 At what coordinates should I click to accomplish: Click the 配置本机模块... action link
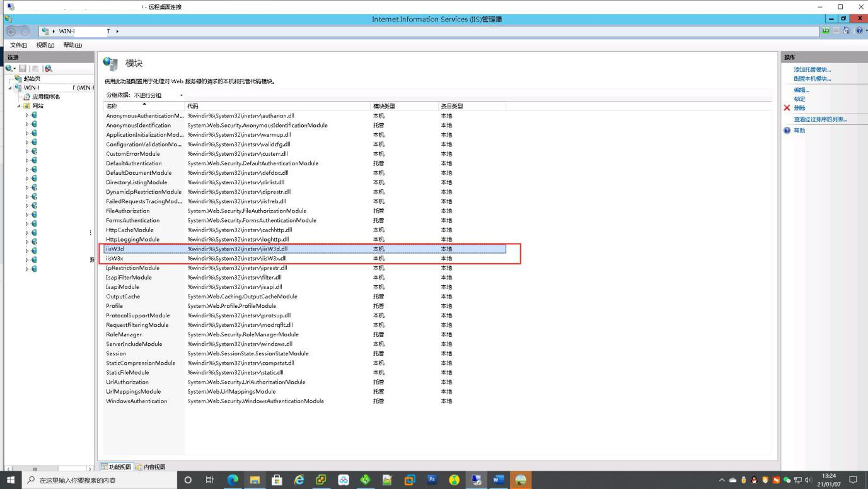pyautogui.click(x=812, y=79)
